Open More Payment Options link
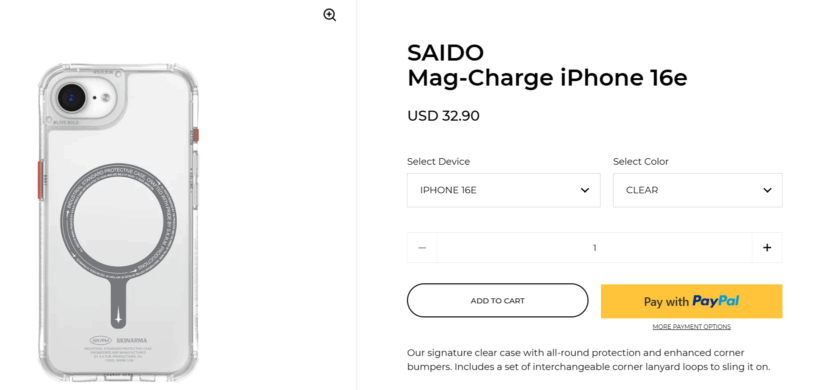 coord(691,327)
